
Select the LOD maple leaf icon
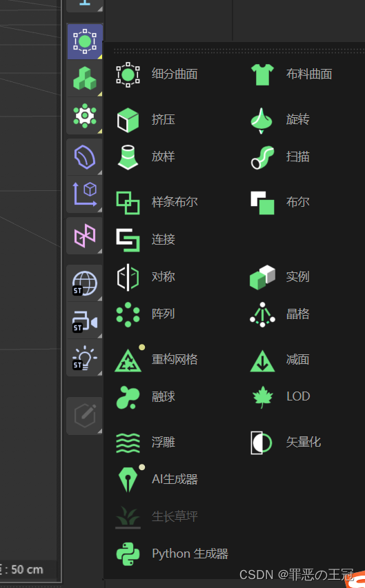262,397
